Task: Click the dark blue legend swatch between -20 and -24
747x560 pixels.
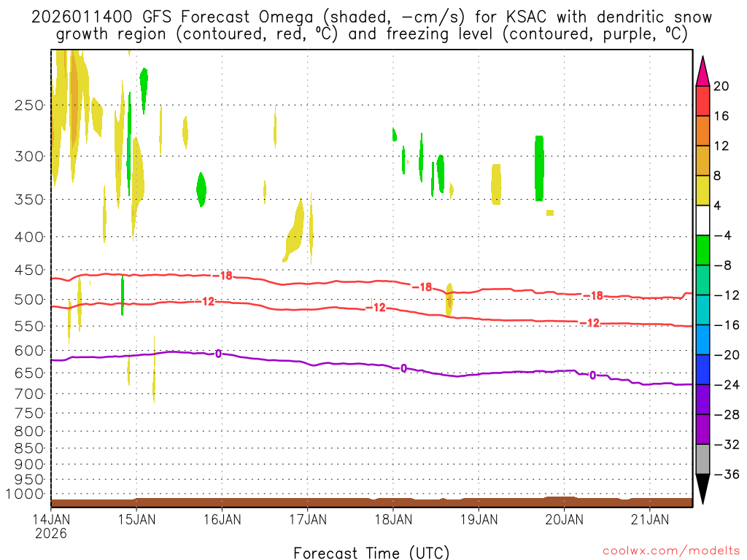Action: [x=703, y=370]
